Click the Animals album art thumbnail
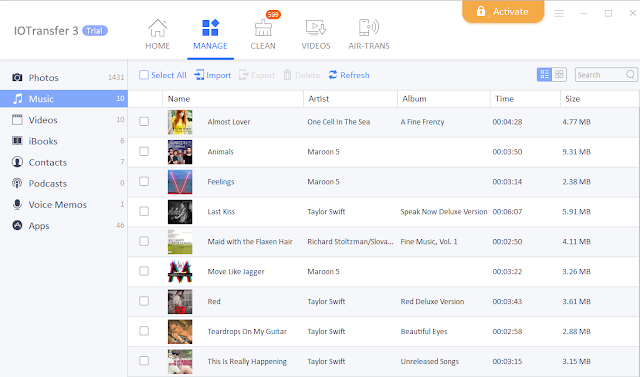 tap(180, 152)
